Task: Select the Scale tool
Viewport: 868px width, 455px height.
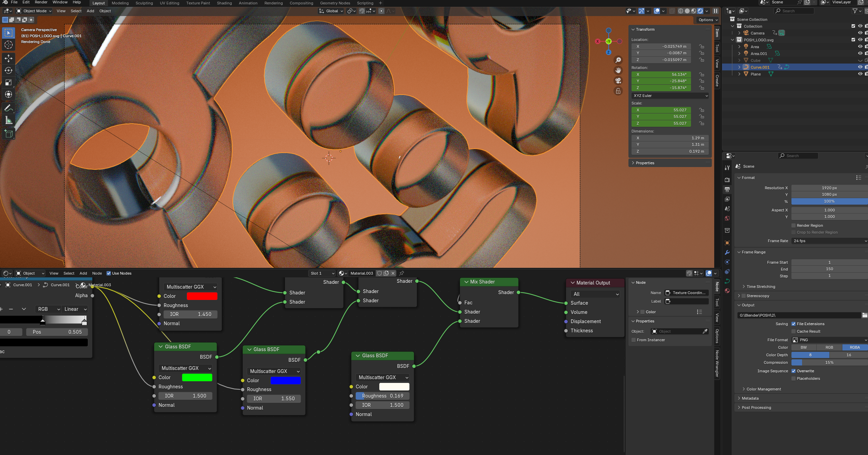Action: tap(9, 82)
